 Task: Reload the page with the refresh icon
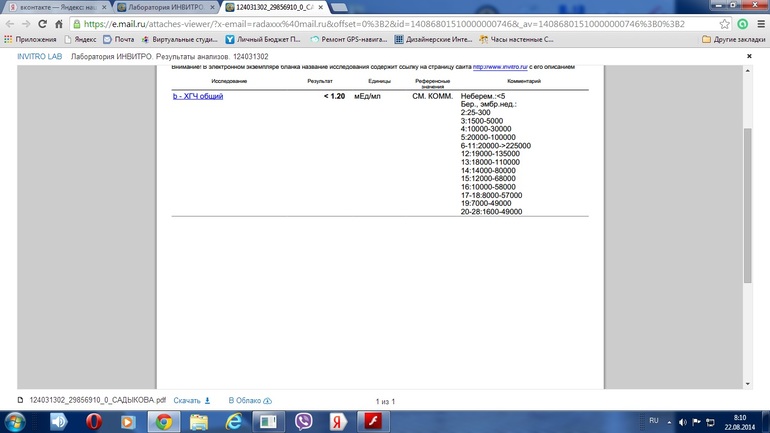pyautogui.click(x=42, y=24)
